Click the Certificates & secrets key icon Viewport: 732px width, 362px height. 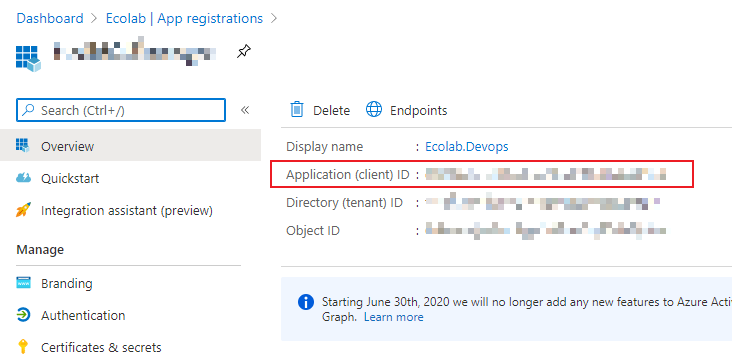[22, 347]
